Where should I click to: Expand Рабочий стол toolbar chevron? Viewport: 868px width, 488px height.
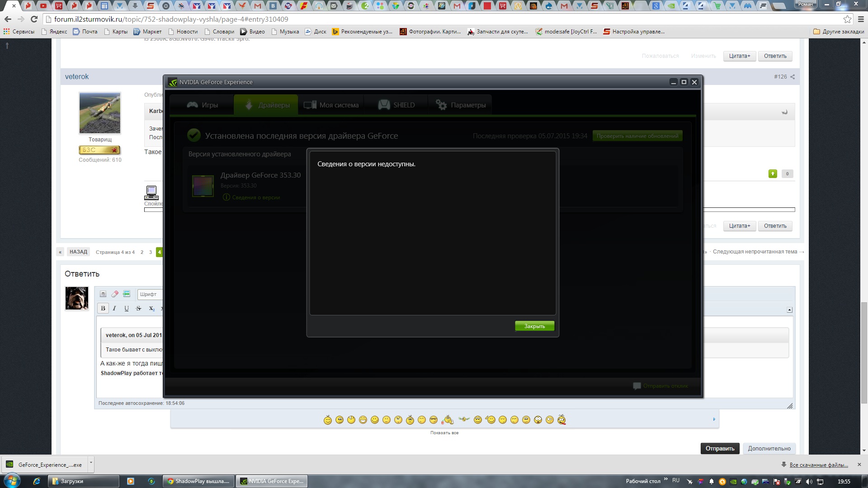pos(665,479)
